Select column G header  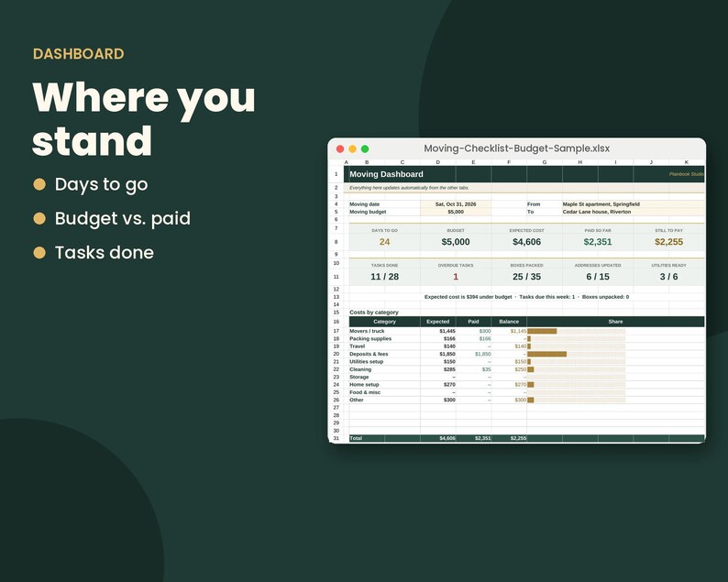click(x=544, y=162)
